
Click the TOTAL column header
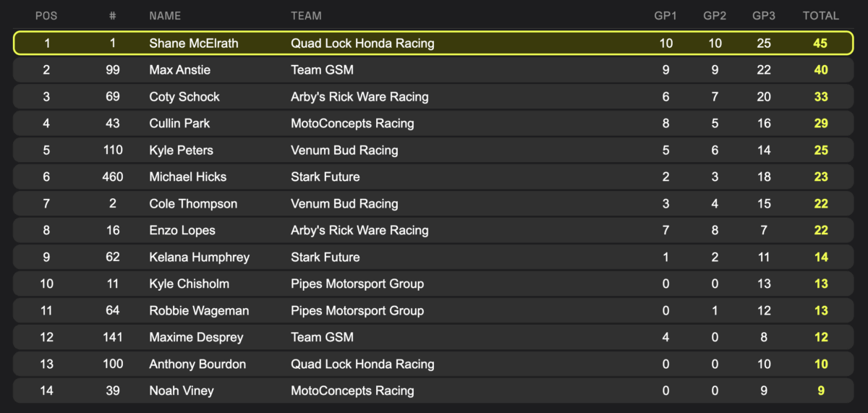click(820, 15)
